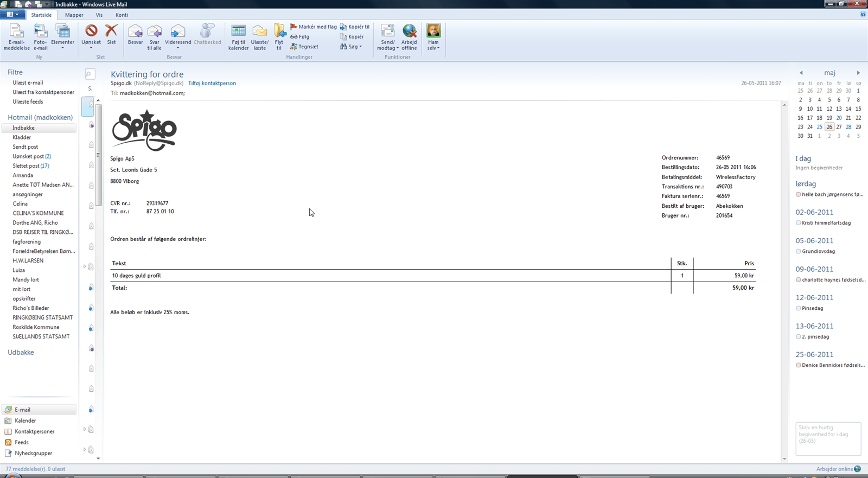Toggle the Grundlovsdag event checkbox
868x478 pixels.
click(798, 251)
